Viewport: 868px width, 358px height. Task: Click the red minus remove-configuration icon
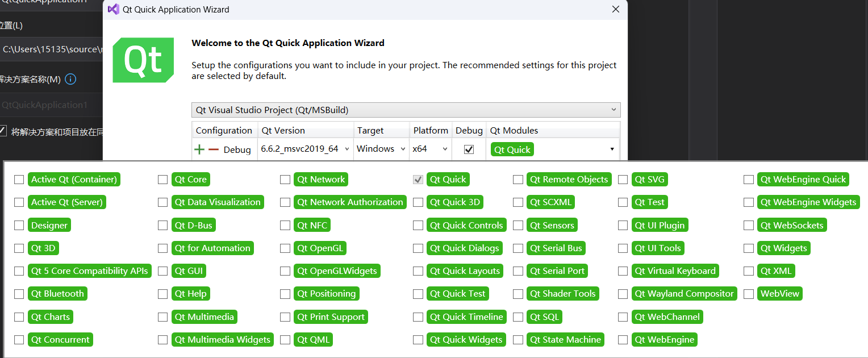coord(213,149)
